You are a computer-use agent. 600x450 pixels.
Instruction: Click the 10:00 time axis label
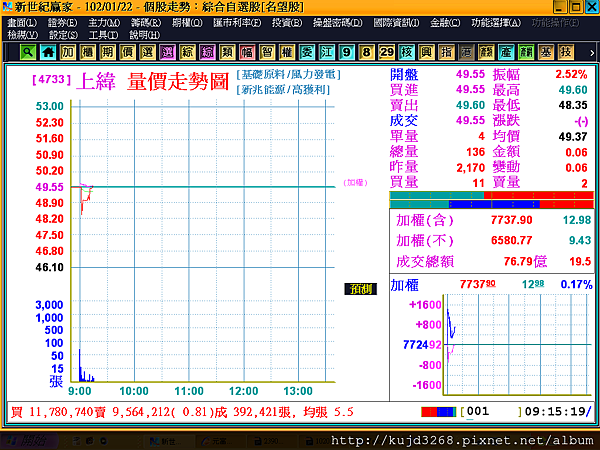pos(134,391)
